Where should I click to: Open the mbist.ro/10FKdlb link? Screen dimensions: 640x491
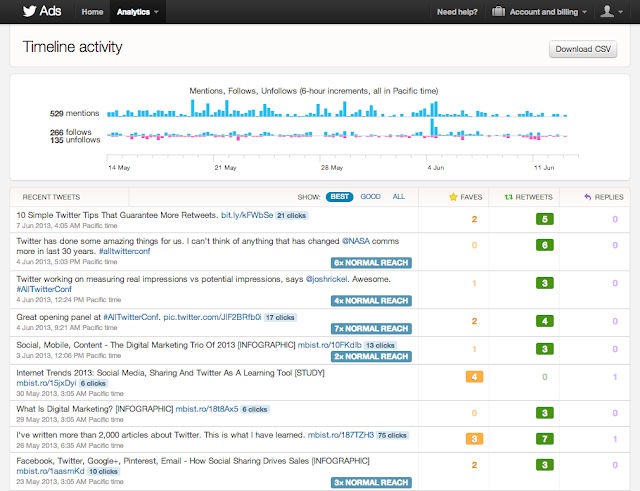point(329,345)
